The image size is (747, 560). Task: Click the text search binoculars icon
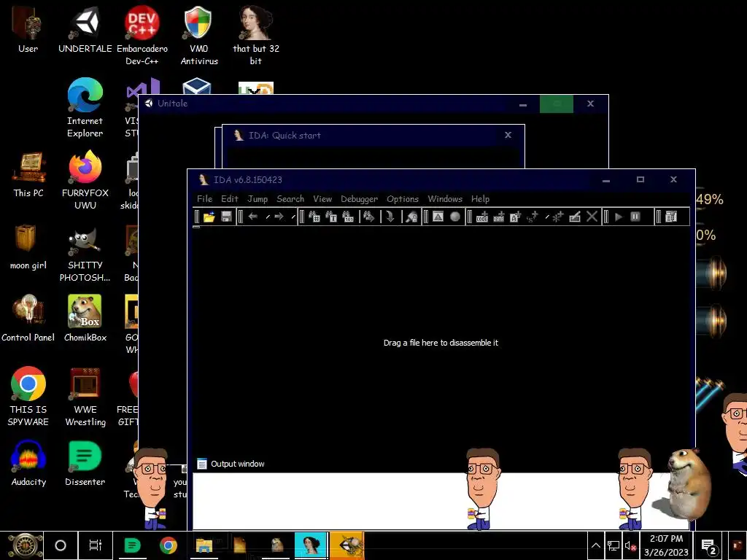pos(331,217)
